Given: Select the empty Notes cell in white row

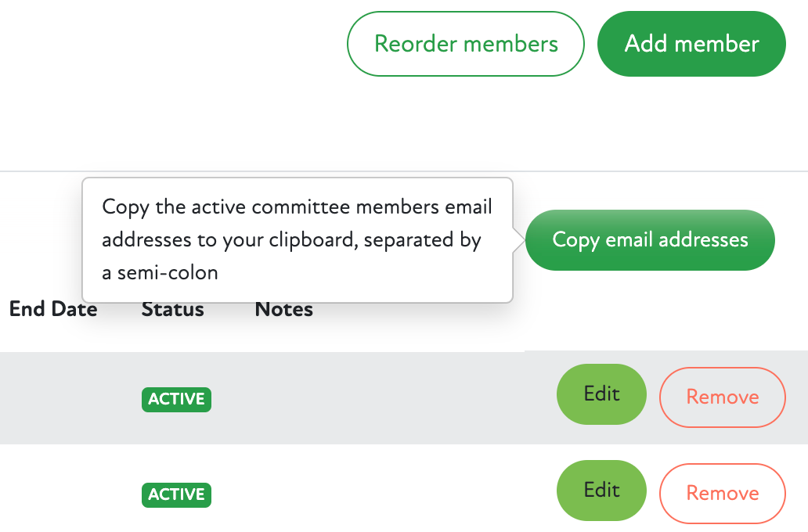Looking at the screenshot, I should pos(313,494).
